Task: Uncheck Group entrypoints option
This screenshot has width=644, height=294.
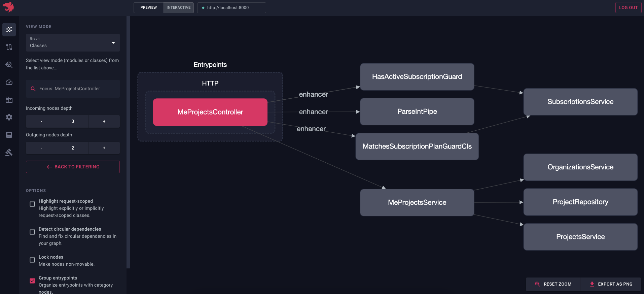Action: [x=32, y=281]
